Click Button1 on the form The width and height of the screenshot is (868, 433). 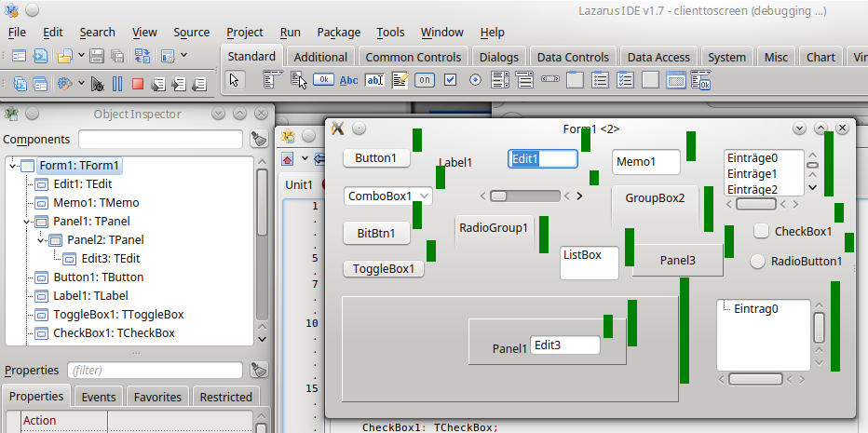coord(376,158)
